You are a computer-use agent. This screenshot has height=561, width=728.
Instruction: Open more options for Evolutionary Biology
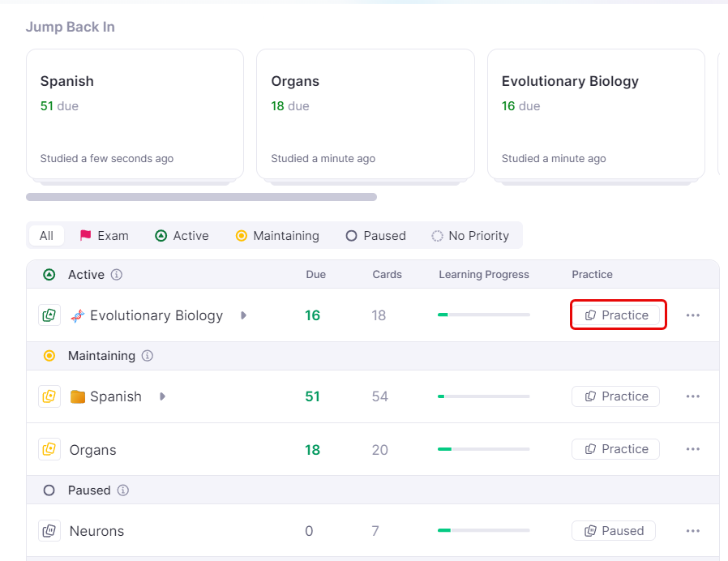point(692,315)
